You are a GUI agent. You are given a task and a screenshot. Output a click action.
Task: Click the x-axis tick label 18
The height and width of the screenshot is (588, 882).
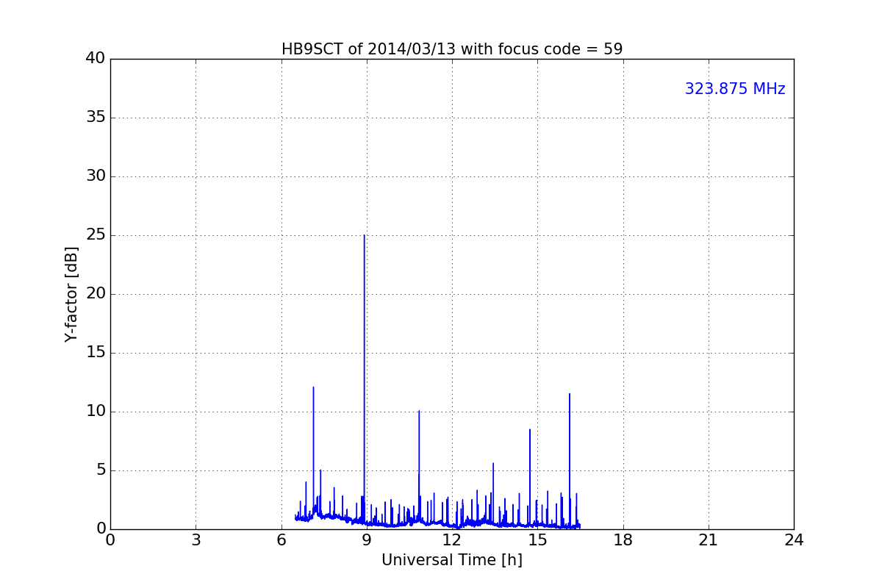pos(623,540)
